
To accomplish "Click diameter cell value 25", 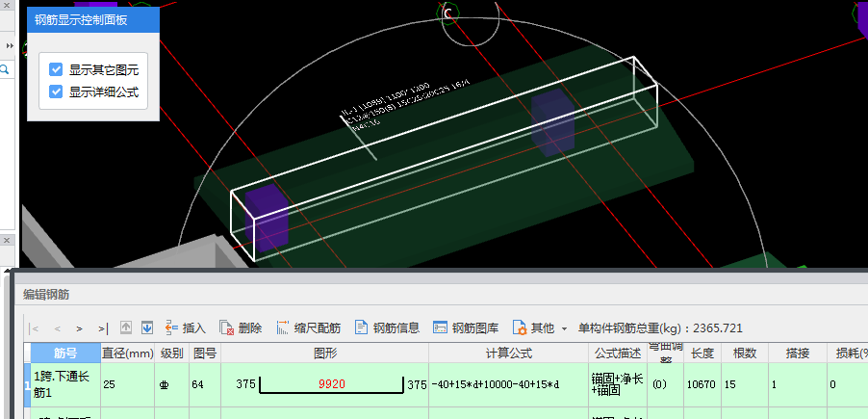I will pos(127,384).
